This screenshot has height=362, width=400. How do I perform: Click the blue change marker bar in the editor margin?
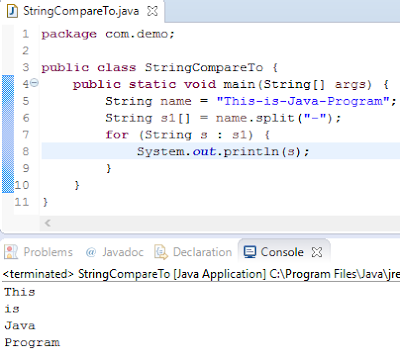tap(8, 134)
